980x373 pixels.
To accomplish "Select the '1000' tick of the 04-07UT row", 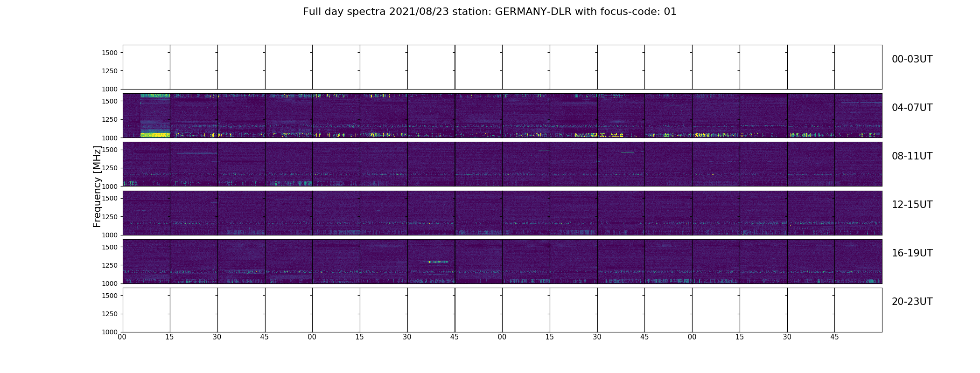I will pyautogui.click(x=110, y=138).
